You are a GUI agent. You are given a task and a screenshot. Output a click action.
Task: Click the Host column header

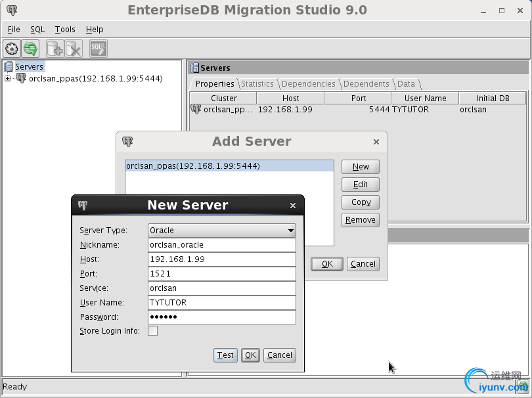pos(290,99)
